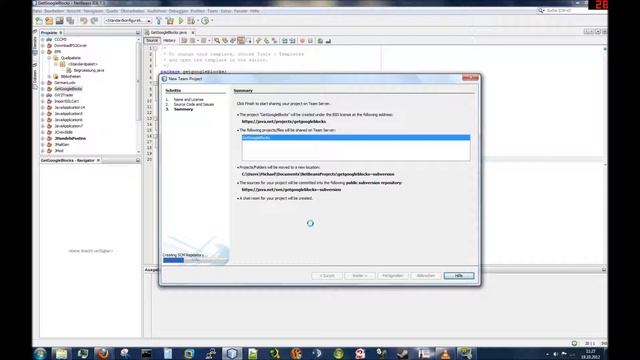This screenshot has width=640, height=360.
Task: Click the Shift Line Left editor icon
Action: point(285,41)
